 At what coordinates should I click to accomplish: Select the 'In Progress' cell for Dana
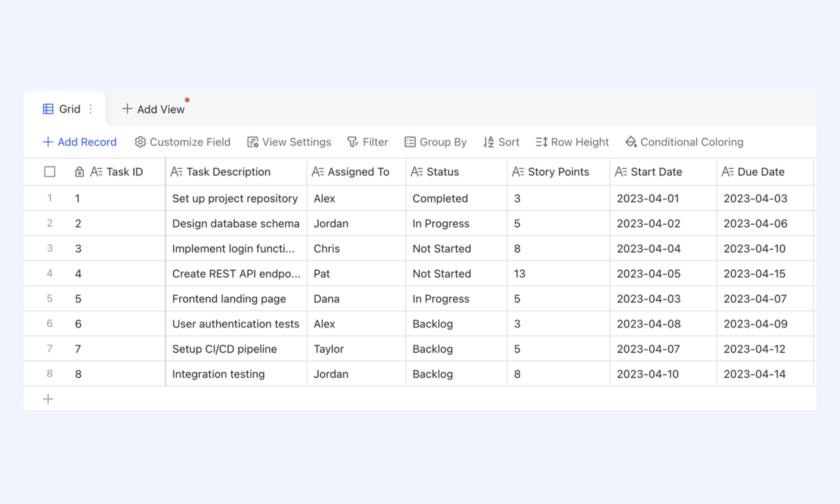(457, 299)
